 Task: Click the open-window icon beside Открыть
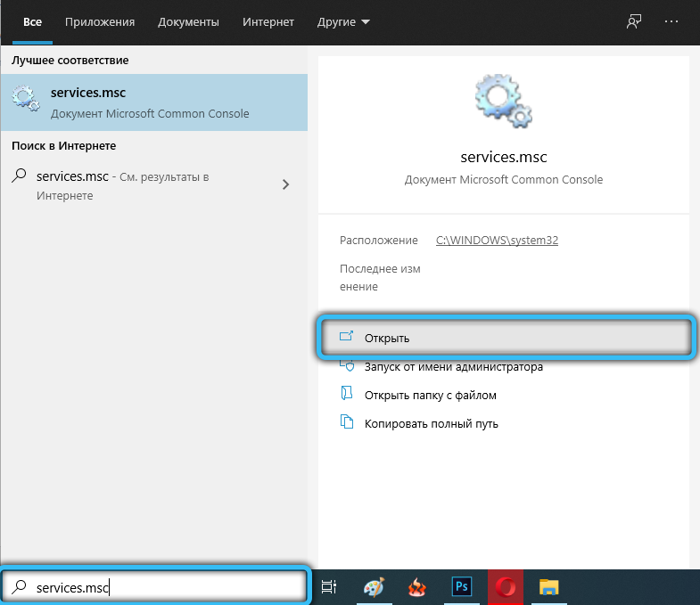[x=346, y=337]
